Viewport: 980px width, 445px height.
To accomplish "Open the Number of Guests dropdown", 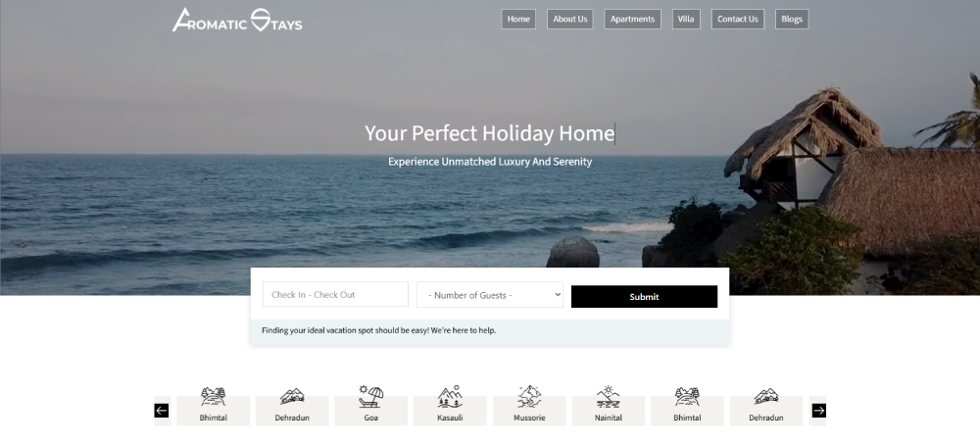I will (x=490, y=294).
